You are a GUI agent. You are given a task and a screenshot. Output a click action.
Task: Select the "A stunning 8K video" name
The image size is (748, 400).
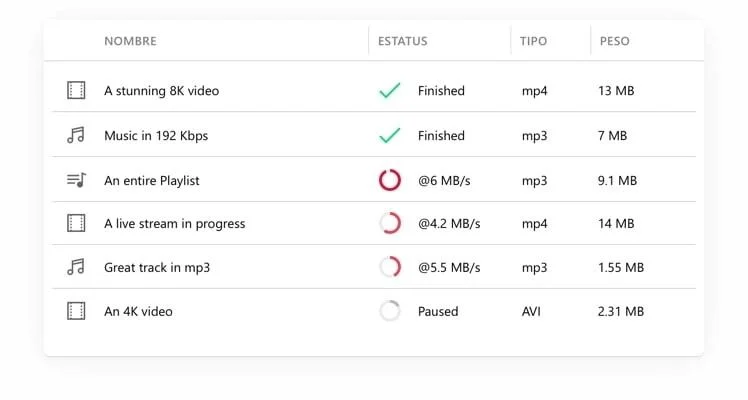click(x=161, y=91)
